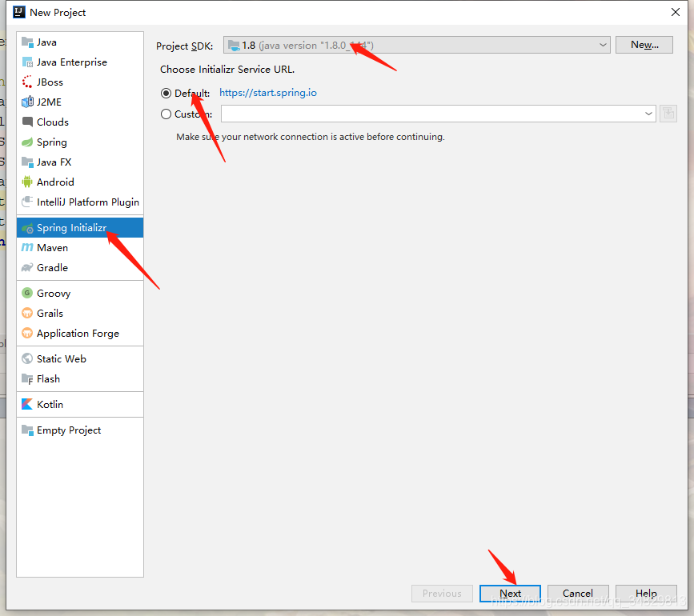Image resolution: width=694 pixels, height=616 pixels.
Task: Choose the Maven project type
Action: tap(80, 248)
